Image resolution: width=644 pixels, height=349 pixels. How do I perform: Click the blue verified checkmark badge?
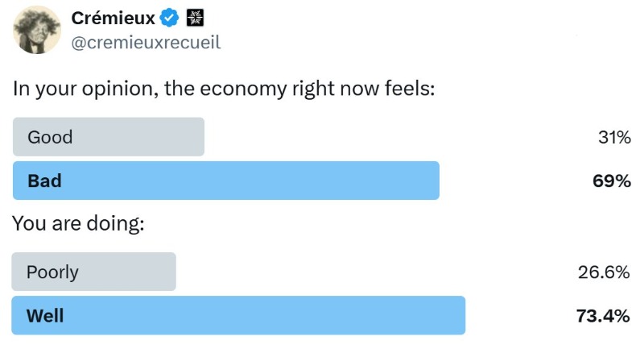coord(169,17)
